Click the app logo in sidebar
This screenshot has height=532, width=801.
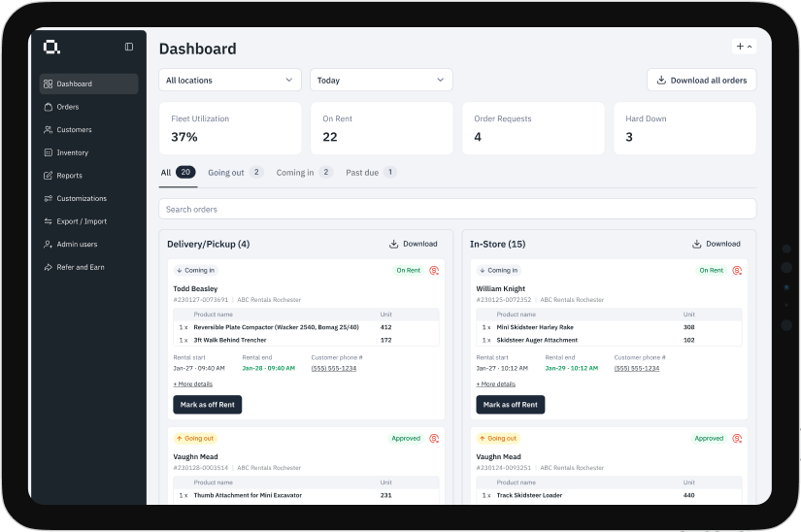coord(51,47)
